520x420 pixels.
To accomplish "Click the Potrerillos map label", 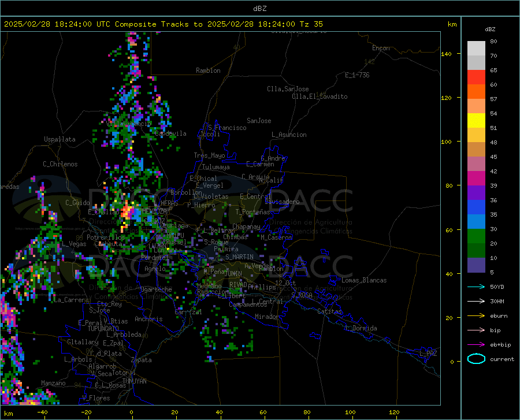I will pos(106,237).
